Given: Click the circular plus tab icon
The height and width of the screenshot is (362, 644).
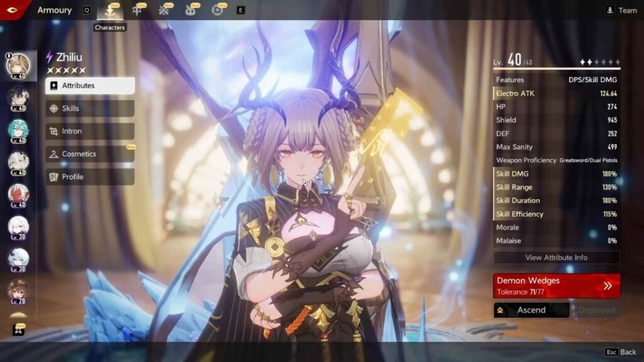Looking at the screenshot, I should tap(218, 10).
